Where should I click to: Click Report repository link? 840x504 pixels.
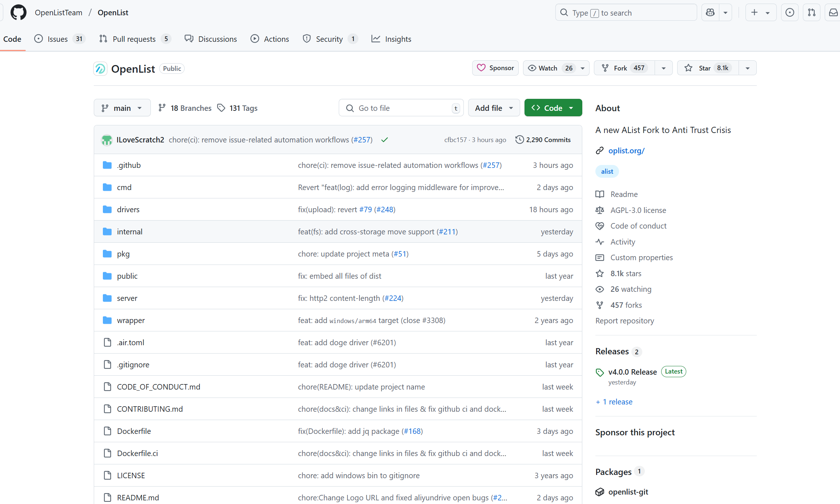[624, 320]
